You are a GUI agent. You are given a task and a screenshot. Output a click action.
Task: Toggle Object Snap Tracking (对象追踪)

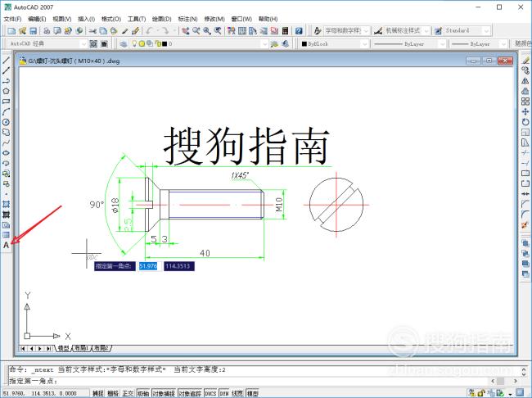coord(190,393)
